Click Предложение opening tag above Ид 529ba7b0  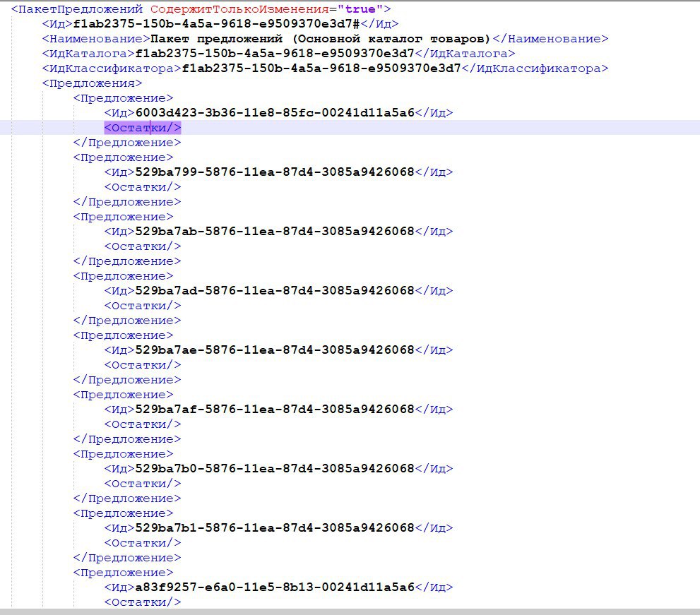pyautogui.click(x=123, y=454)
